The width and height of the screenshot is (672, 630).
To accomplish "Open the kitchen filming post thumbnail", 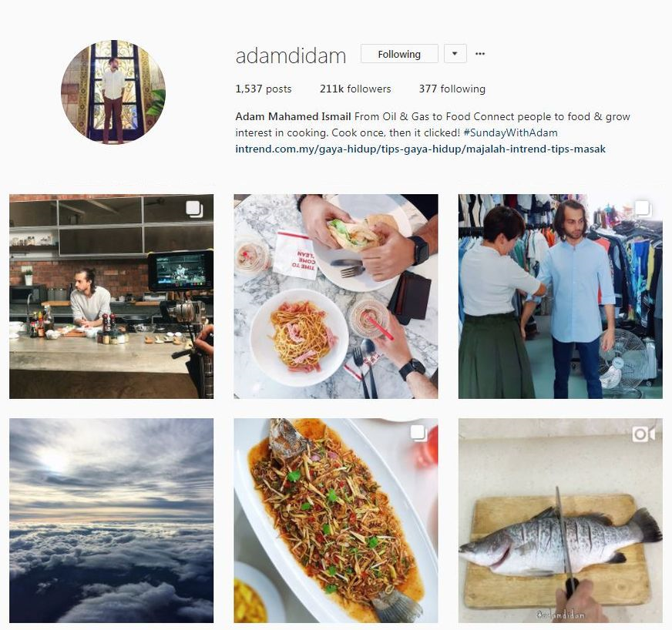I will coord(112,297).
